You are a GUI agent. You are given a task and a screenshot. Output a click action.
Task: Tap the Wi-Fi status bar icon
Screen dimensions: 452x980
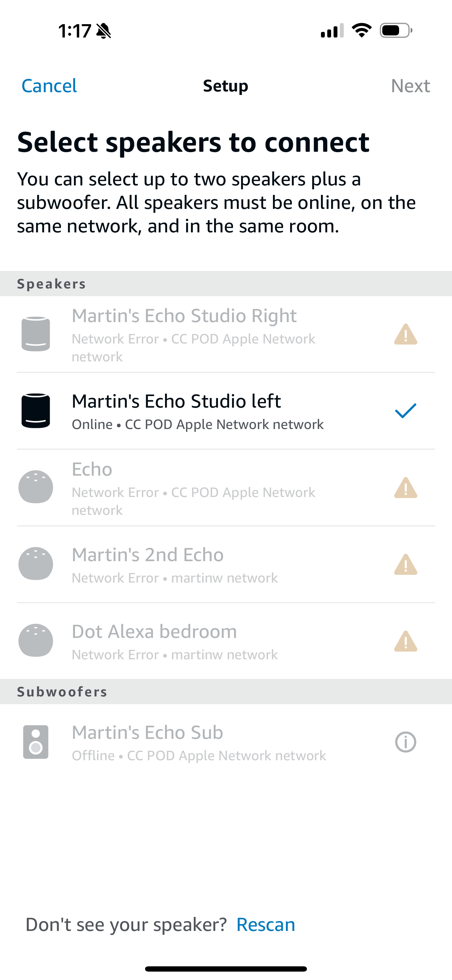(362, 30)
